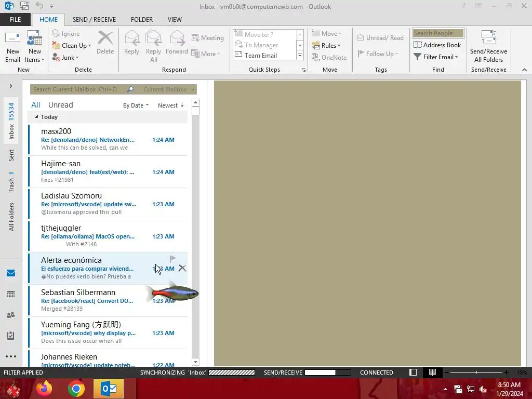Switch to the HOME tab
The image size is (532, 399).
coord(48,20)
